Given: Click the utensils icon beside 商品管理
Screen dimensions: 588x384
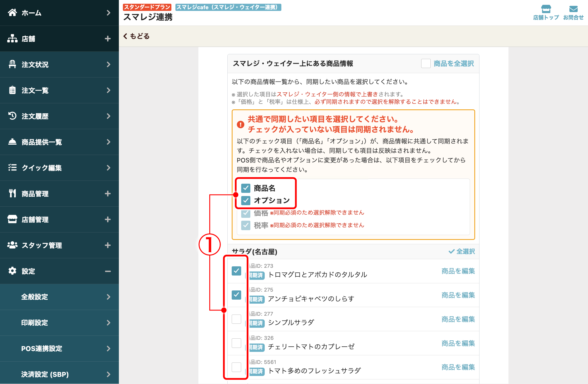Looking at the screenshot, I should tap(12, 193).
